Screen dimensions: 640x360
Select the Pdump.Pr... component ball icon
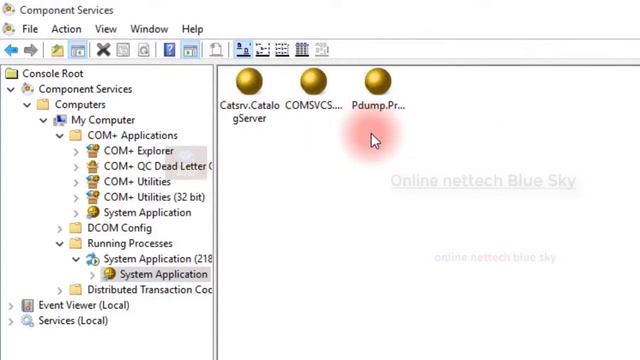(x=378, y=82)
